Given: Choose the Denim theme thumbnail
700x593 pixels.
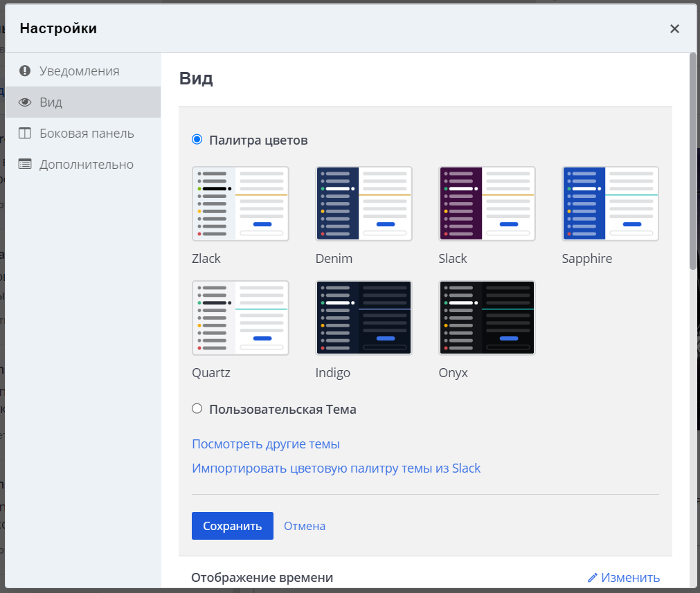Looking at the screenshot, I should [x=364, y=203].
